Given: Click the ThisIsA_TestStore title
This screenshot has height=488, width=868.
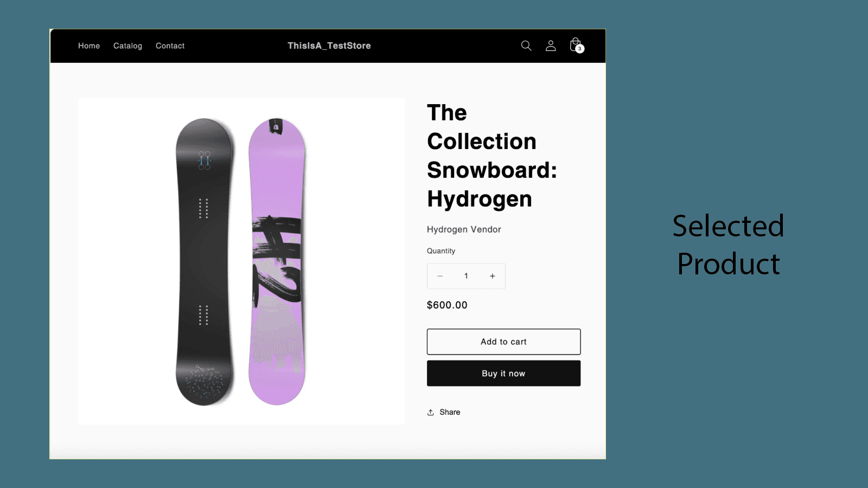Looking at the screenshot, I should pyautogui.click(x=329, y=46).
